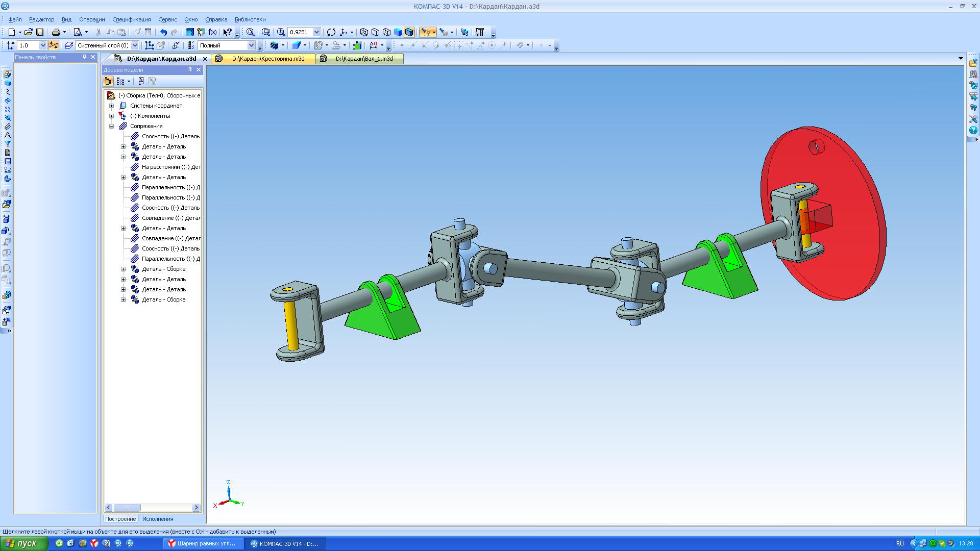Expand the Компоненты tree node
The width and height of the screenshot is (980, 551).
[112, 116]
